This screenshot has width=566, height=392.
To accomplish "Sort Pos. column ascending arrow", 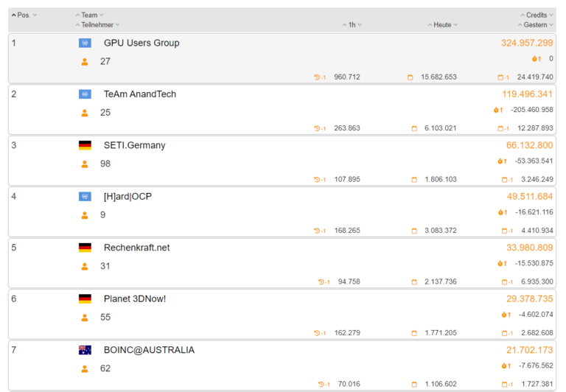I will tap(14, 15).
